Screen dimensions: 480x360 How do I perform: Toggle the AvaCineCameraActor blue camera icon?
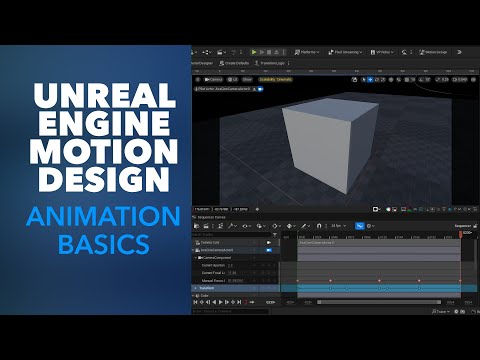(x=269, y=250)
